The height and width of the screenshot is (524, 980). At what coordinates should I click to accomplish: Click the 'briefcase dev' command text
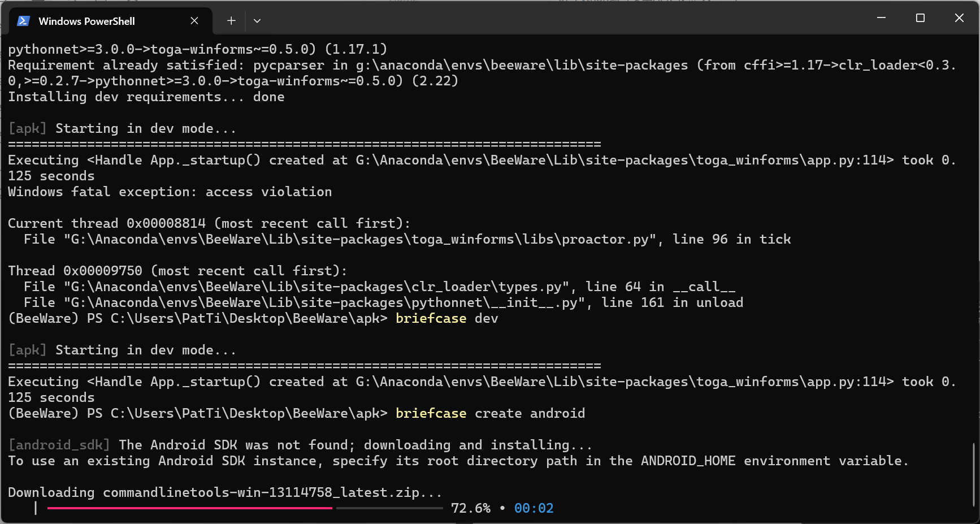(446, 318)
